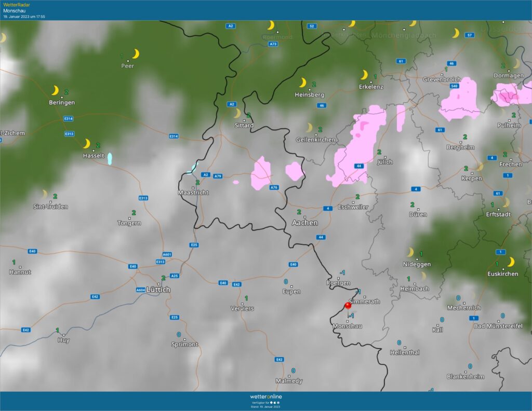
Task: Click the Mechernich town label
Action: pyautogui.click(x=464, y=308)
